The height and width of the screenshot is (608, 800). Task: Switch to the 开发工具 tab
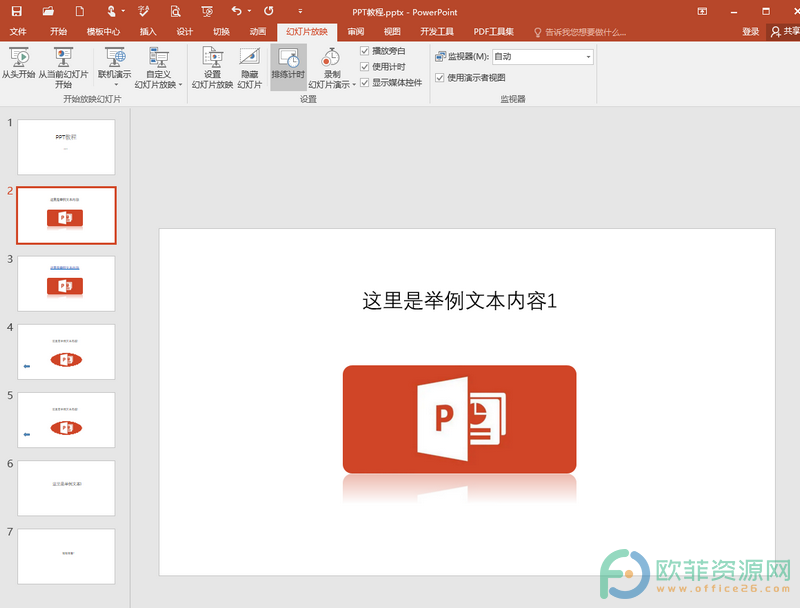click(x=437, y=32)
